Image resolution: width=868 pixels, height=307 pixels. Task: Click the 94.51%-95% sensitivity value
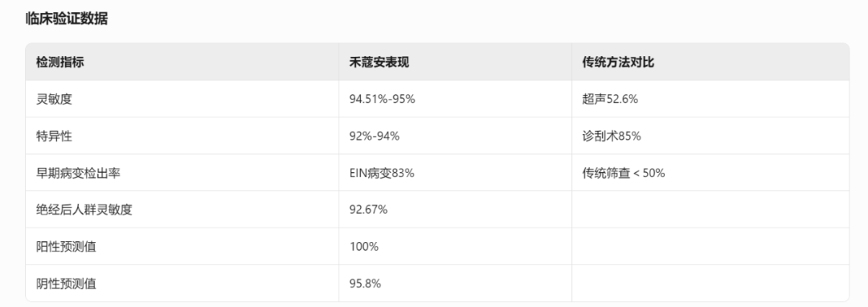[x=382, y=99]
